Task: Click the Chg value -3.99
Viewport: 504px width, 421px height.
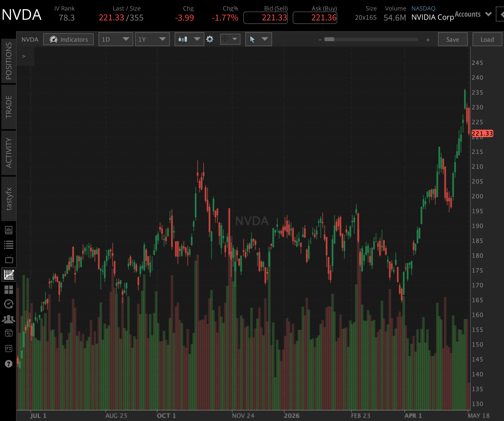Action: click(x=184, y=18)
